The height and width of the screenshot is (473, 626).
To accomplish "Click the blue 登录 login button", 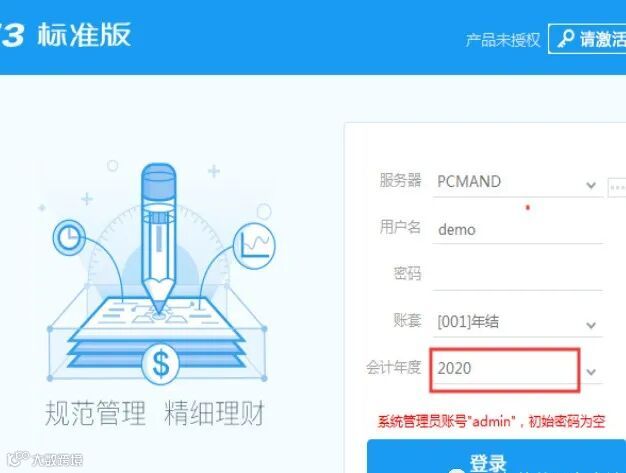I will pos(496,457).
